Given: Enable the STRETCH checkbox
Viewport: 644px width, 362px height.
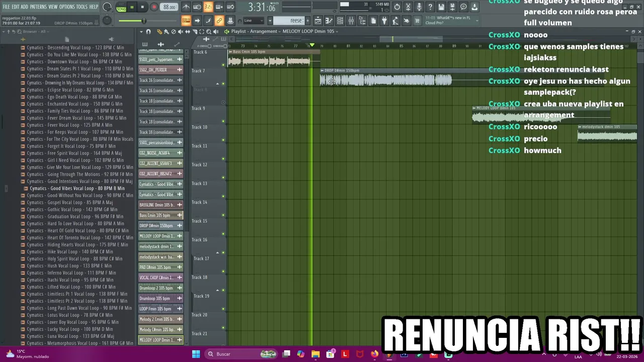Looking at the screenshot, I should click(x=225, y=46).
